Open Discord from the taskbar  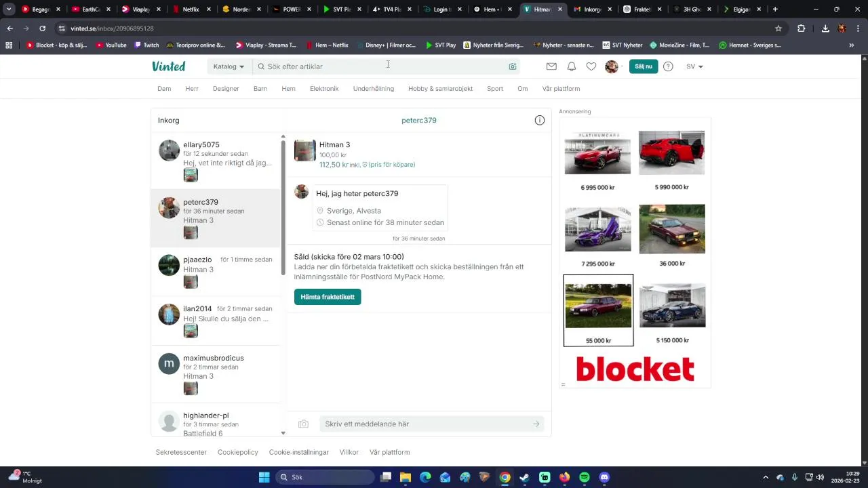tap(604, 477)
